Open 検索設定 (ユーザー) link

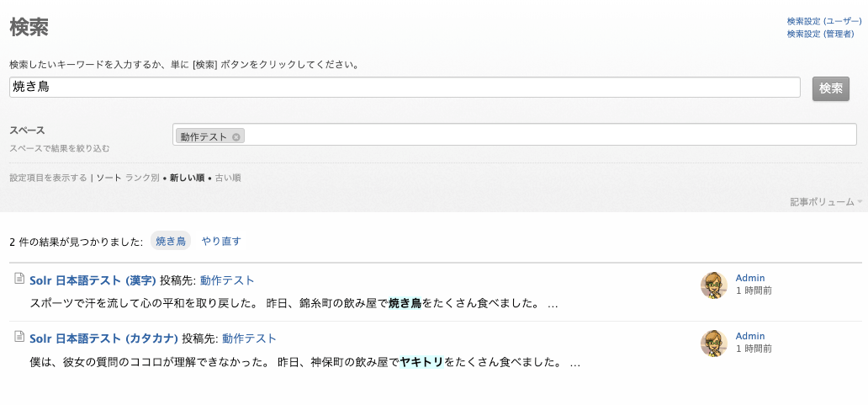point(823,21)
